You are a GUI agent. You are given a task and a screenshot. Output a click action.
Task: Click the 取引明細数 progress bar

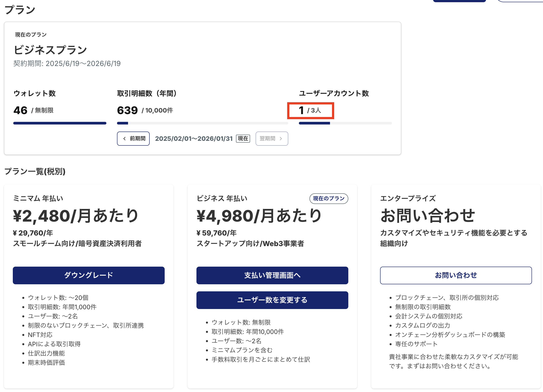click(x=202, y=123)
